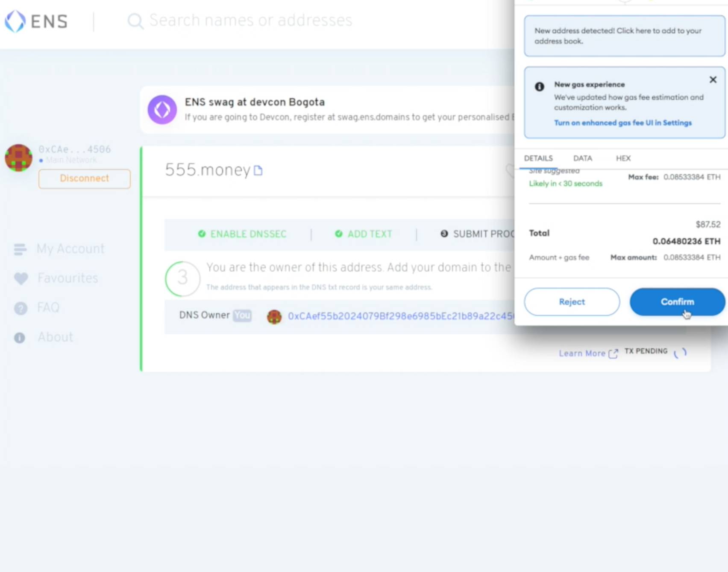Copy the 555.money domain name icon
Viewport: 728px width, 572px height.
tap(258, 171)
